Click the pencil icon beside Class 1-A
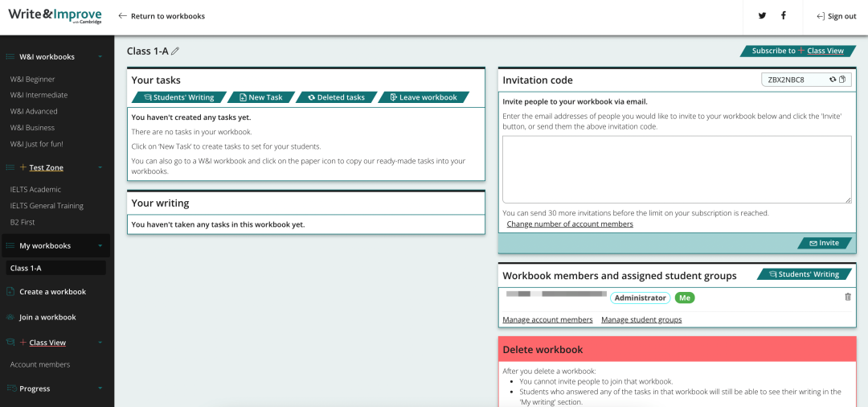 [x=175, y=51]
